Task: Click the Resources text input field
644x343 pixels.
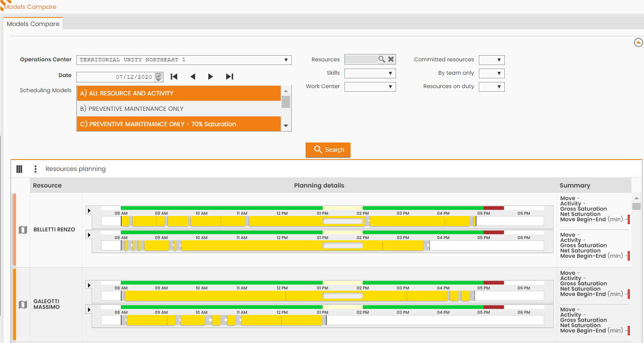Action: click(x=361, y=59)
